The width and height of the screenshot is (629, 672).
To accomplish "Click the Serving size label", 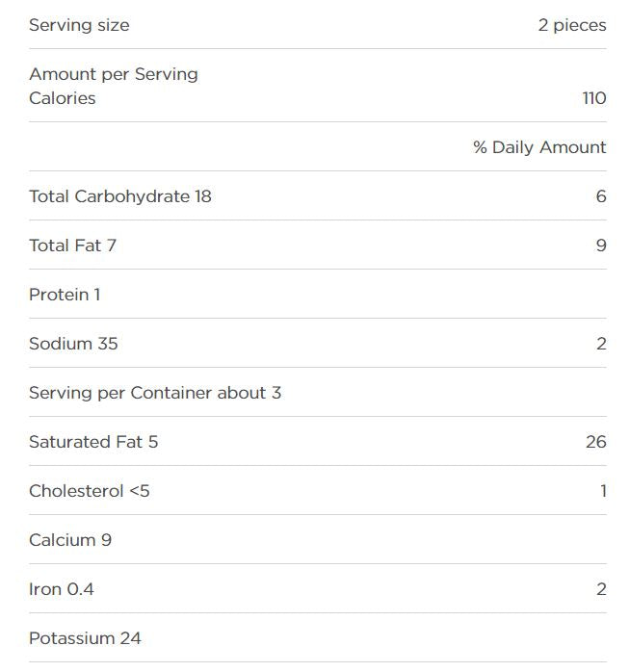I will pos(79,25).
